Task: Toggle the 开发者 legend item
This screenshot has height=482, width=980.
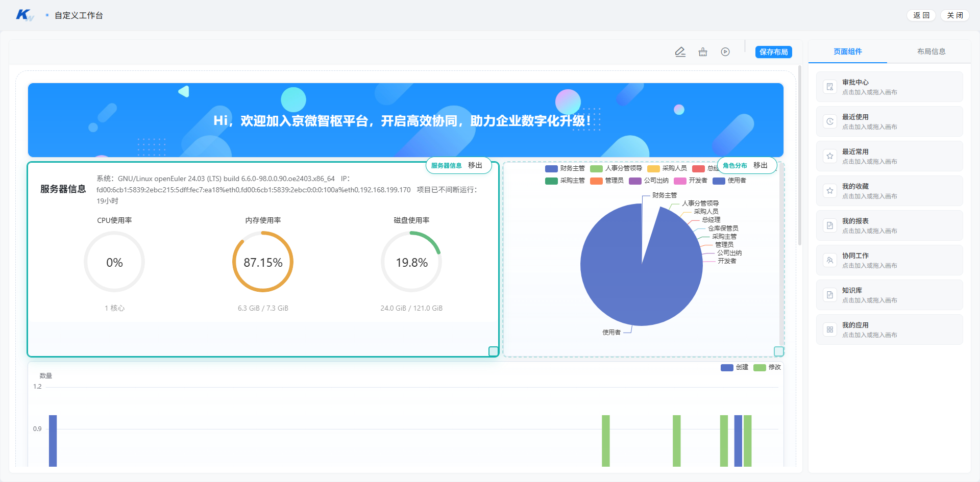Action: coord(691,181)
